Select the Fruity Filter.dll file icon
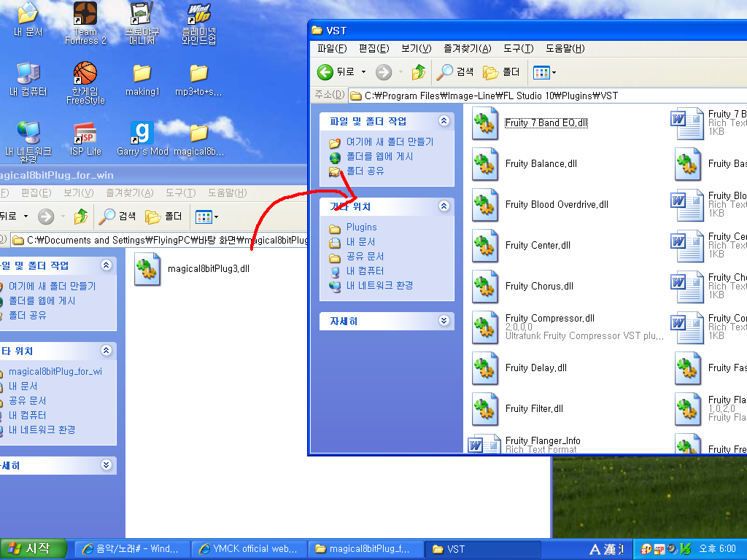 pos(485,409)
